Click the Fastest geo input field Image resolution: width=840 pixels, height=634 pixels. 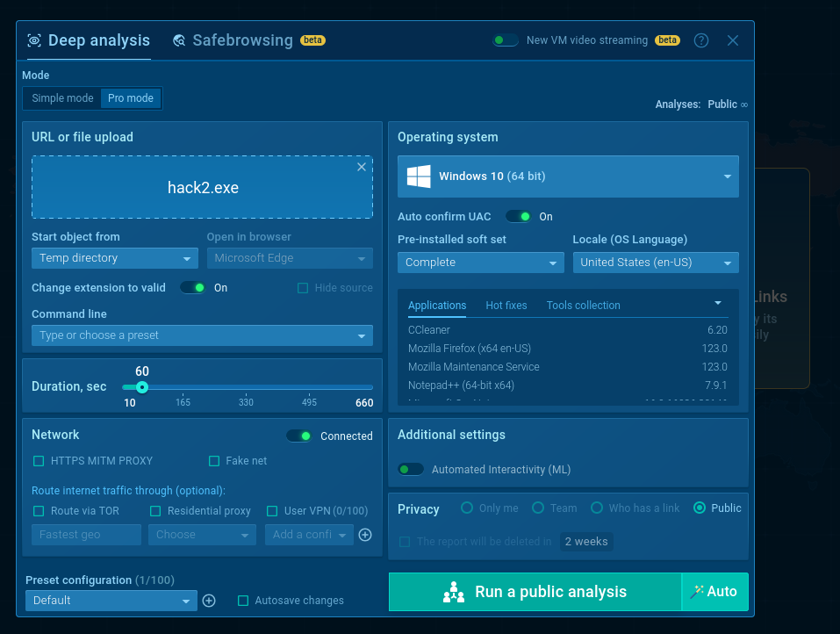86,535
